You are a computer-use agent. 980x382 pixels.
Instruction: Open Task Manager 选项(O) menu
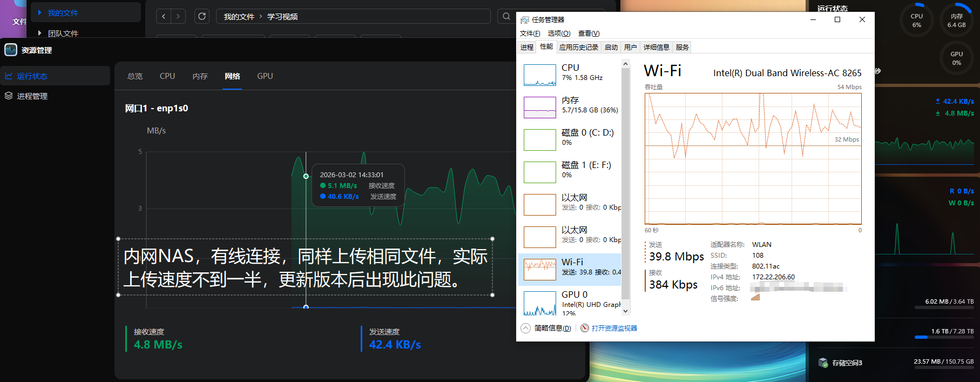coord(559,33)
